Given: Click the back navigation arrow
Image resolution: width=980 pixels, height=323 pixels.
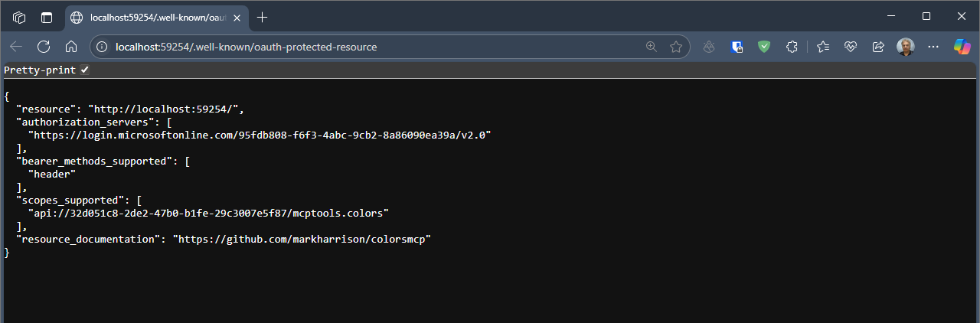Looking at the screenshot, I should tap(16, 47).
